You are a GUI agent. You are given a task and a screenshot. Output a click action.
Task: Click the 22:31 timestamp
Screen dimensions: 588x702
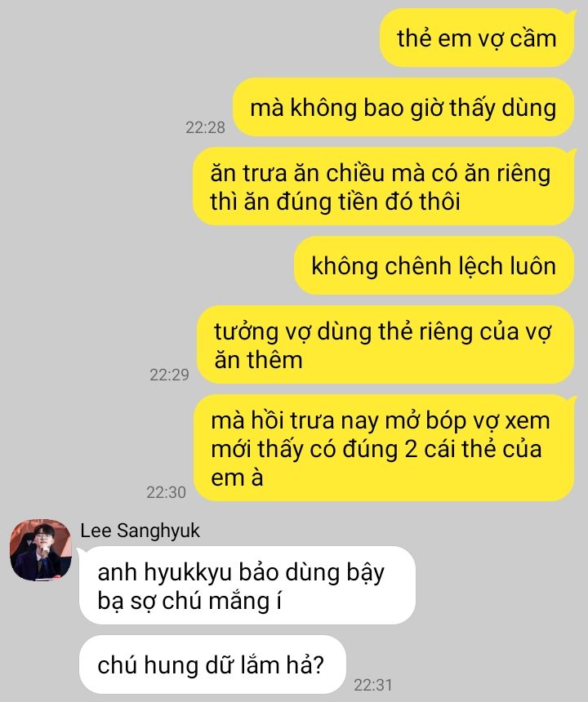pos(372,685)
